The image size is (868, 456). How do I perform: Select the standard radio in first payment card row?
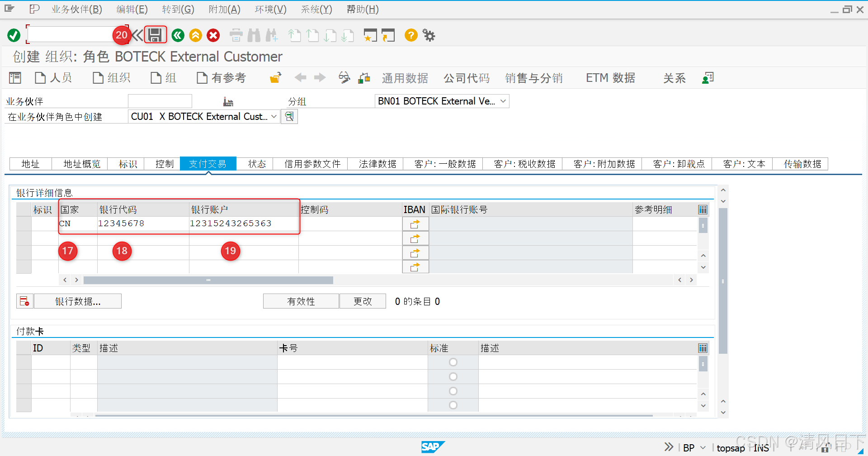pos(453,362)
